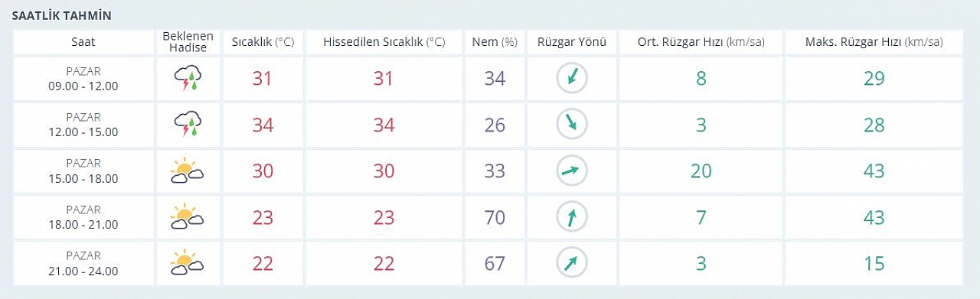
Task: Click wind direction compass for 21.00 - 24.00
Action: (x=571, y=262)
